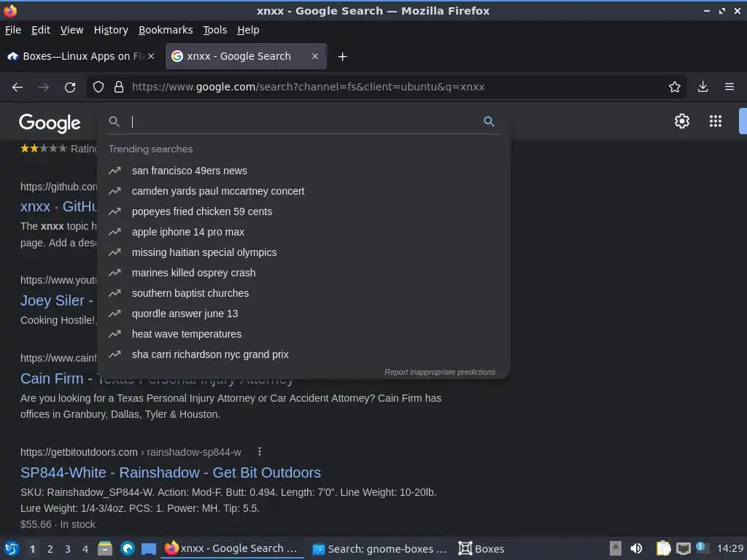Open the network monitor tray icon
Image resolution: width=747 pixels, height=560 pixels.
pos(683,549)
